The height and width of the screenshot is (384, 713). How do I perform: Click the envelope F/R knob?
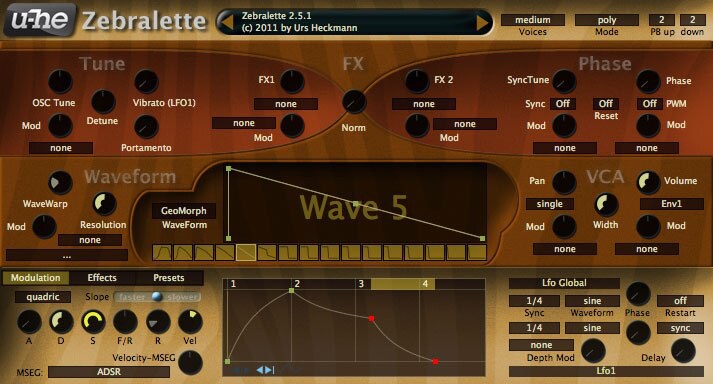[125, 322]
